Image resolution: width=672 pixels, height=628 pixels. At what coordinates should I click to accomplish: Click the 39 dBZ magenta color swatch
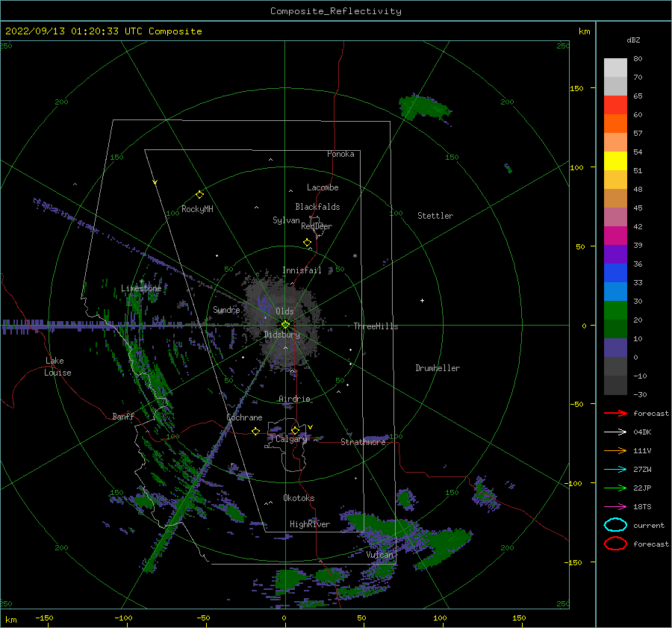tap(615, 236)
